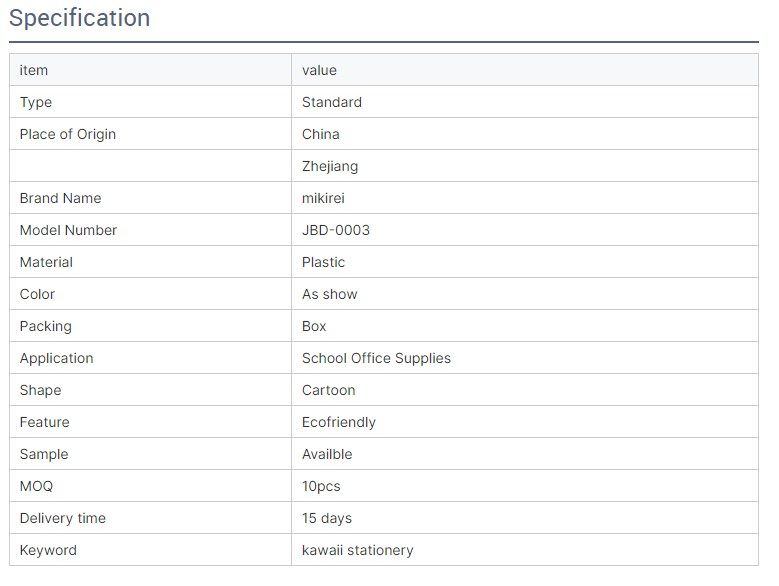Click the Place of Origin label
Screen dimensions: 779x586
click(68, 134)
